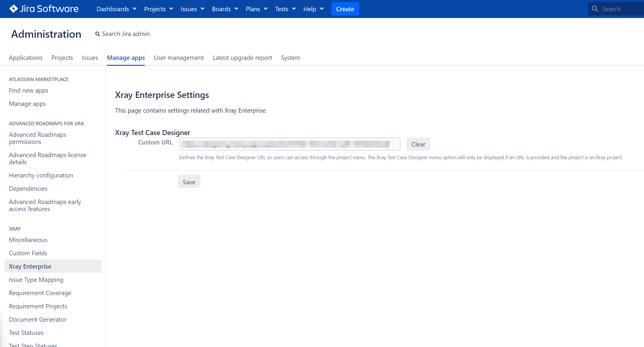Open the Issues dropdown in top navigation

(192, 9)
